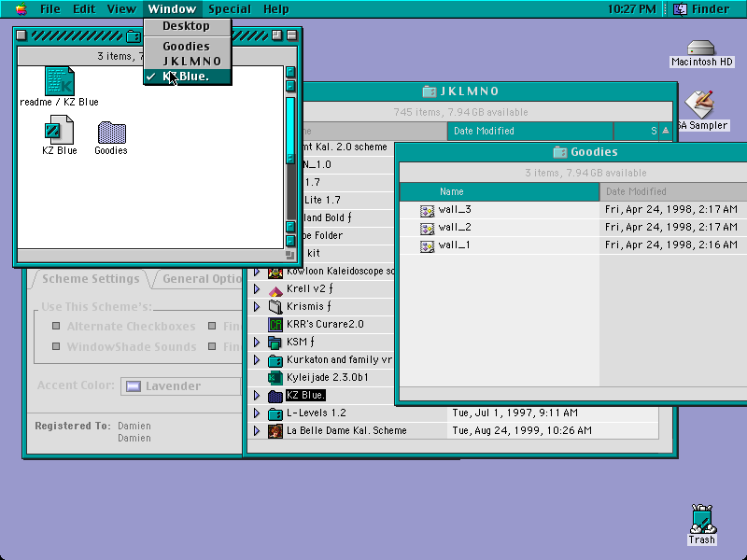
Task: Click the Krismis ƒ item icon
Action: (275, 307)
